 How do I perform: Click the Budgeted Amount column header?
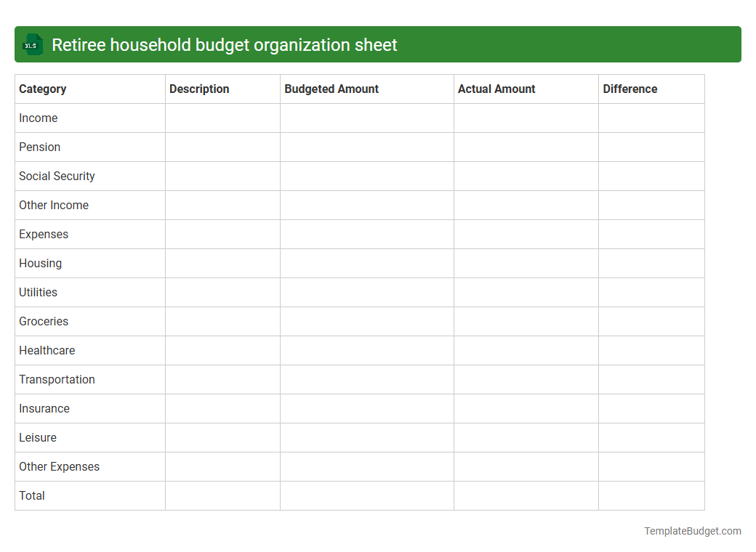331,89
